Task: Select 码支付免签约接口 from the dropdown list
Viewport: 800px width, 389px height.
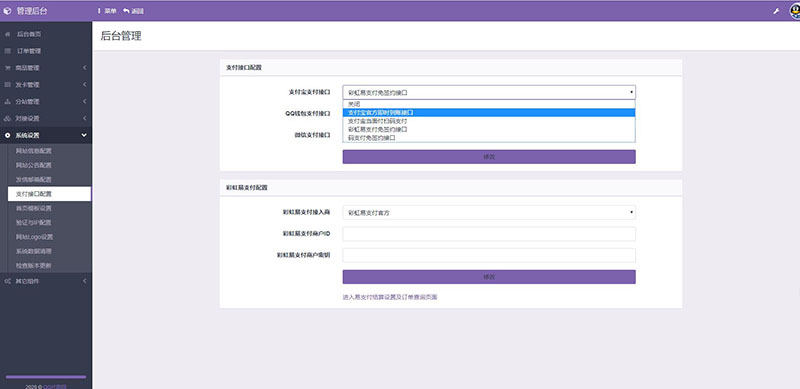Action: pos(489,138)
